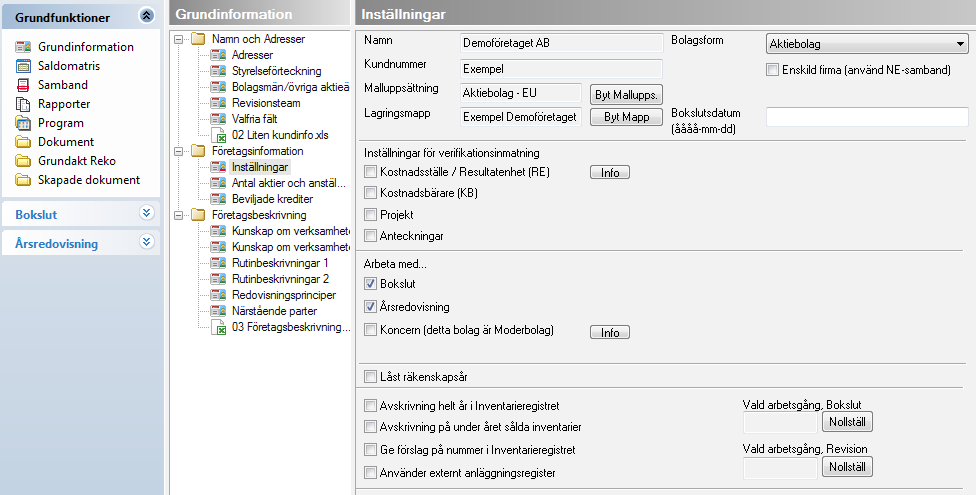Select Bolagsmän/övriga aktieä tree item
The height and width of the screenshot is (495, 976).
(290, 87)
